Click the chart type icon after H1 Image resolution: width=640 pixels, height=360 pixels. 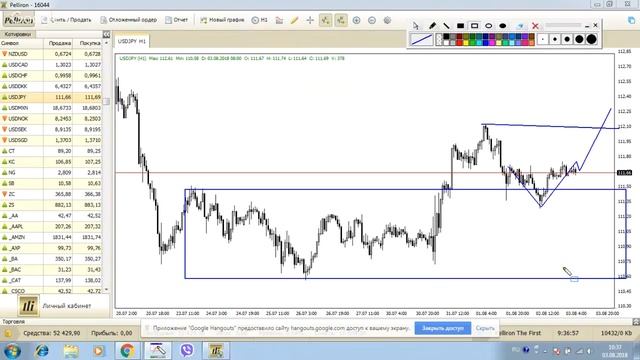pyautogui.click(x=279, y=20)
